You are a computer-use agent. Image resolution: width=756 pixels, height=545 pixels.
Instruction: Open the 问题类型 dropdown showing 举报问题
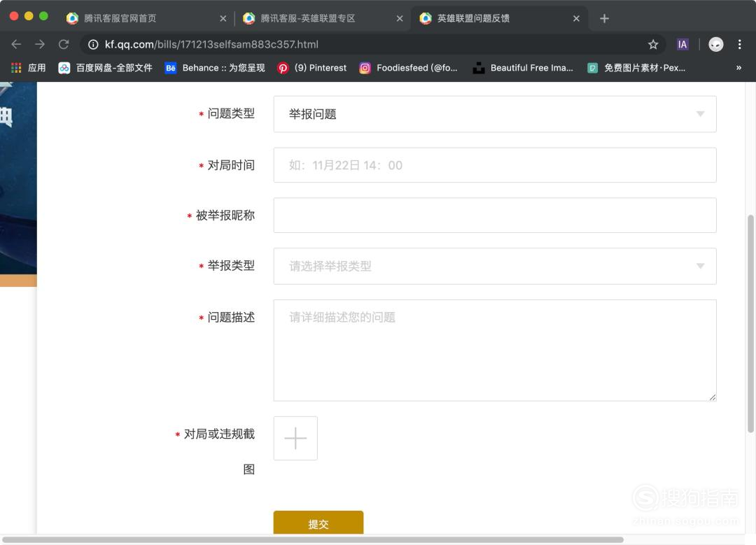[495, 114]
